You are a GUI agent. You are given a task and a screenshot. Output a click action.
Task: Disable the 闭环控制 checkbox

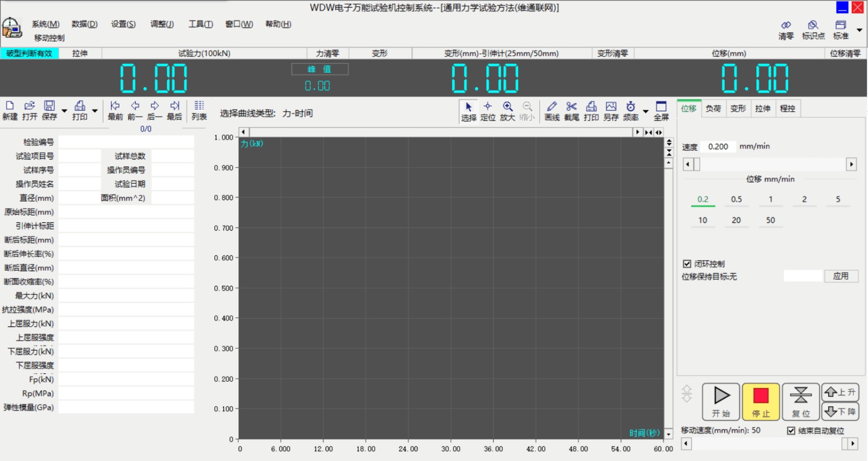[x=687, y=264]
